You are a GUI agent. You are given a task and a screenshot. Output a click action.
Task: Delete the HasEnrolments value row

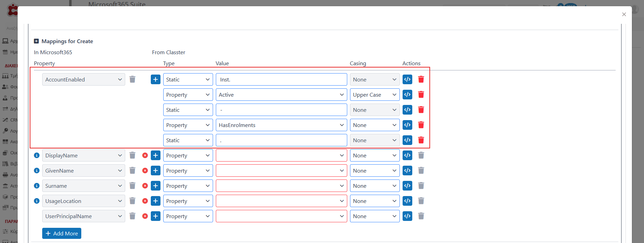click(421, 125)
